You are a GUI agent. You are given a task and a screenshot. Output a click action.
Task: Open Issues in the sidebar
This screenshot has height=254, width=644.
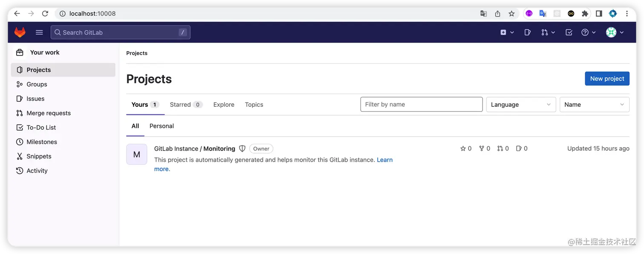click(63, 99)
